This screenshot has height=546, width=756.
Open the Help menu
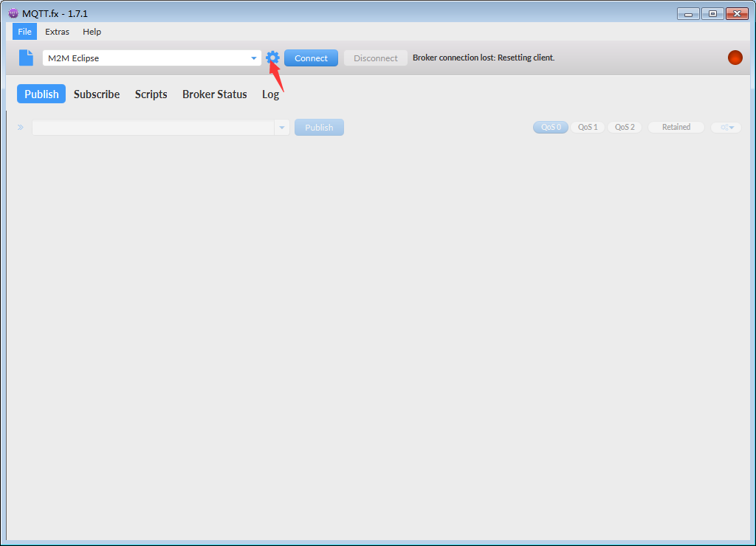(92, 31)
